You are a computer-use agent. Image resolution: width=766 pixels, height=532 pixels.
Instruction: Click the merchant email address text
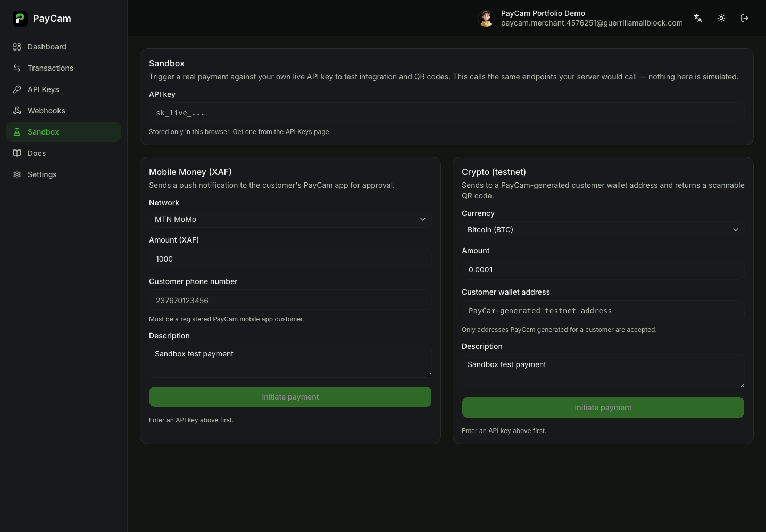click(592, 23)
